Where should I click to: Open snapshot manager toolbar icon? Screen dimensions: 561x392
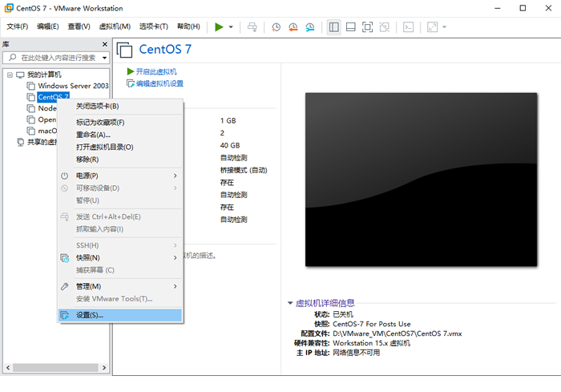pos(310,26)
